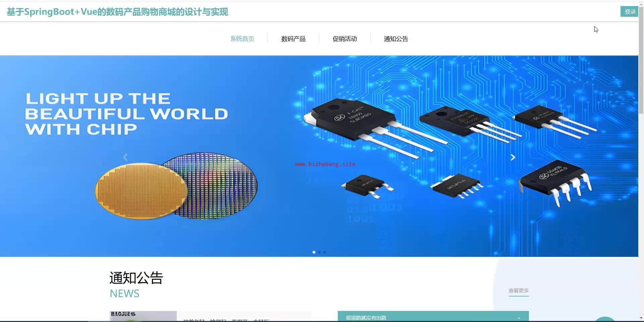
Task: Click the 登录 login button
Action: [x=630, y=12]
